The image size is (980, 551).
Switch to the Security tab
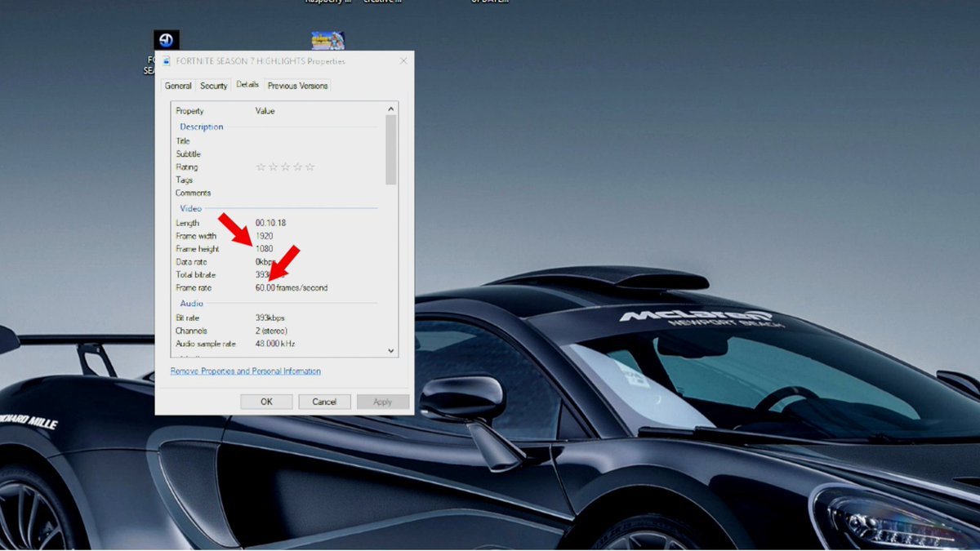pos(214,86)
